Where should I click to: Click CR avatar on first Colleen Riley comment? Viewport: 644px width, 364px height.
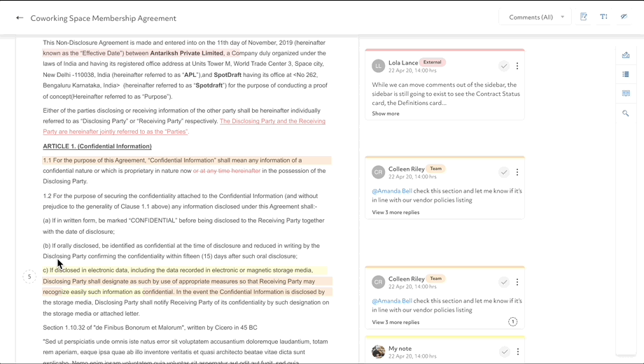click(378, 172)
